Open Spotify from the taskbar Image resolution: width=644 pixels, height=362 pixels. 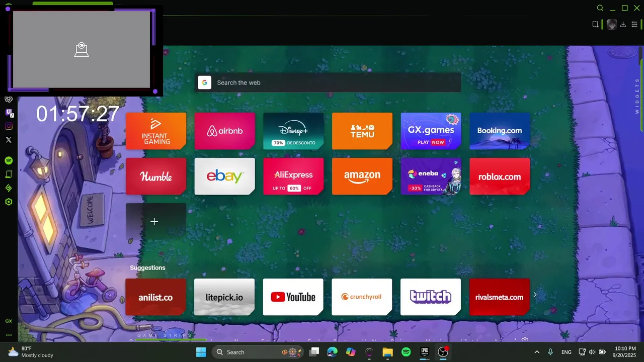click(x=406, y=352)
